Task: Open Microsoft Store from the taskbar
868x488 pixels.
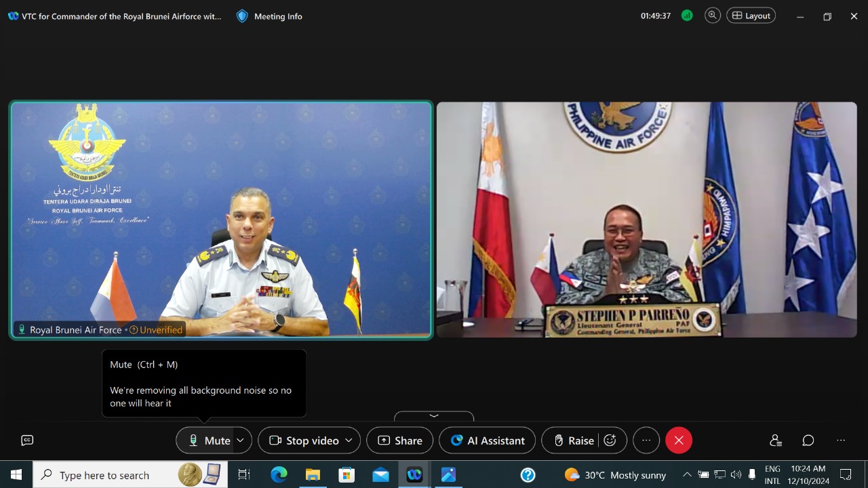Action: 347,475
